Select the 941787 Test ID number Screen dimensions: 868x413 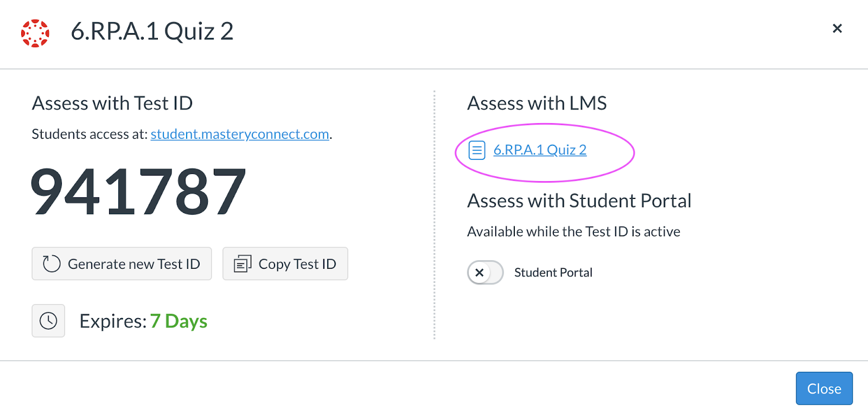[x=138, y=191]
